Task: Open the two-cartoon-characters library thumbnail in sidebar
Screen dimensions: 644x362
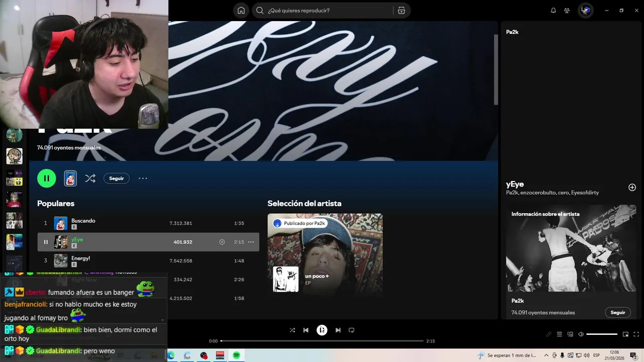Action: click(14, 156)
